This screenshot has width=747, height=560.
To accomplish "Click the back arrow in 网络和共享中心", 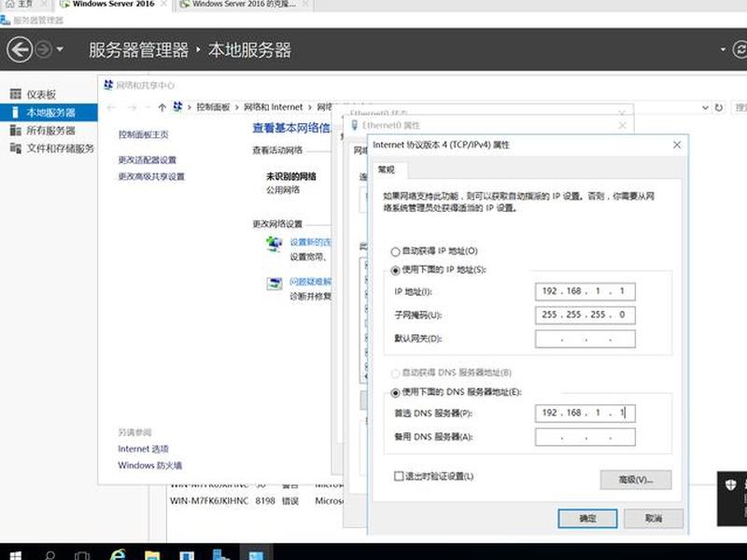I will (112, 107).
